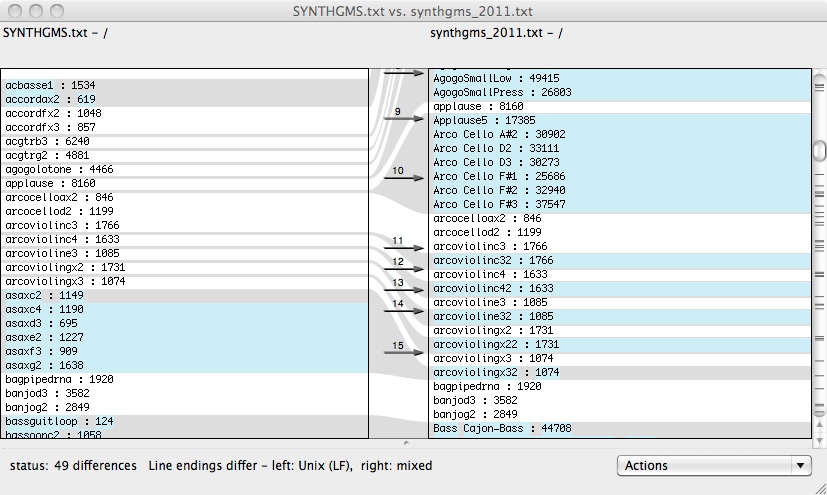Select line 'bassguitloop : 124'
The image size is (827, 495).
[184, 421]
